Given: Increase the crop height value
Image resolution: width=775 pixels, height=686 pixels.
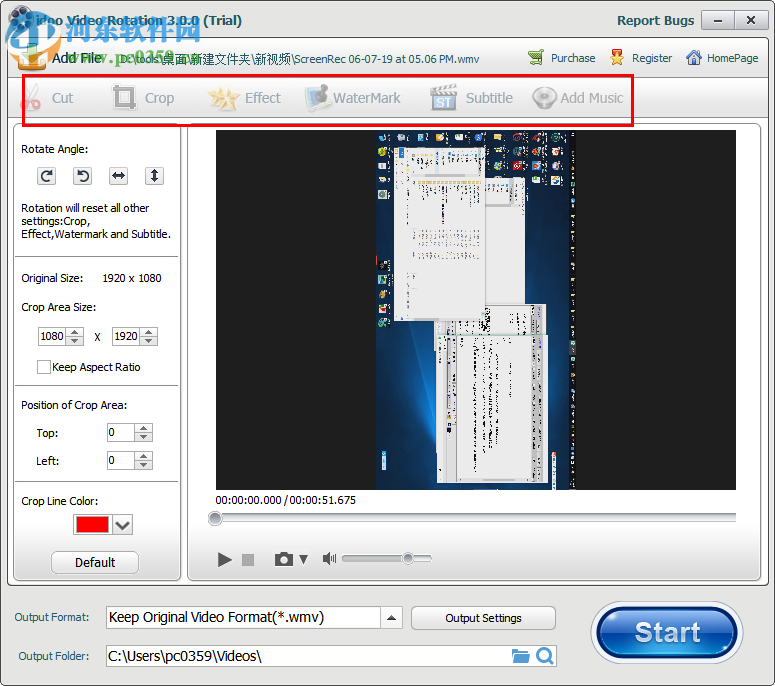Looking at the screenshot, I should coord(149,332).
